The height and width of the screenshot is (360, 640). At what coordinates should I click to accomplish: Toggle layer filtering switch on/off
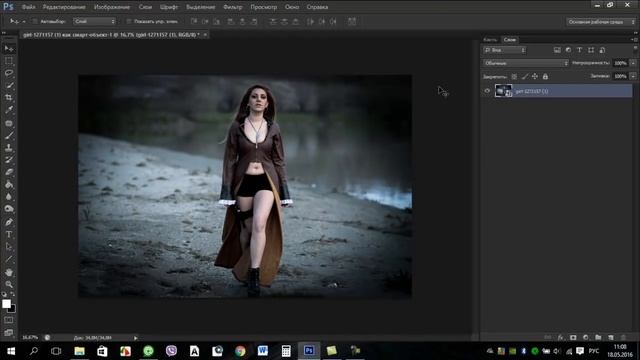635,49
